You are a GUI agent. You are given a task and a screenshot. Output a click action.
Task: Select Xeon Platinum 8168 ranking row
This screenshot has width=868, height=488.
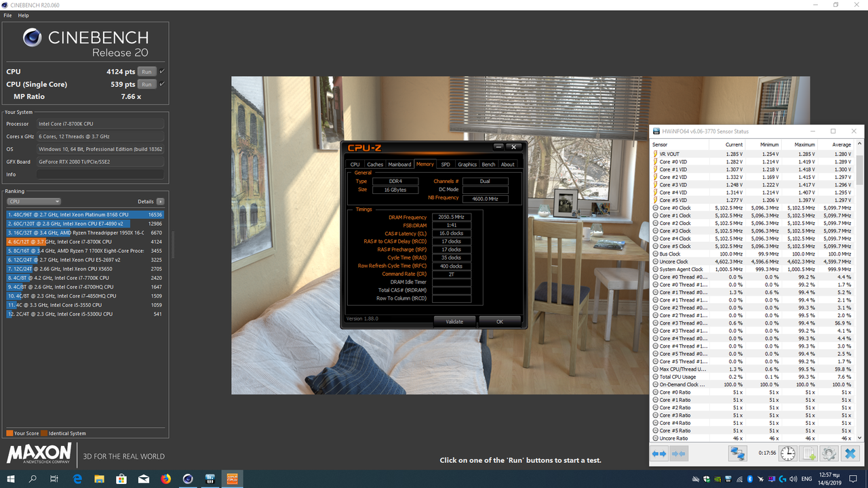click(x=85, y=214)
